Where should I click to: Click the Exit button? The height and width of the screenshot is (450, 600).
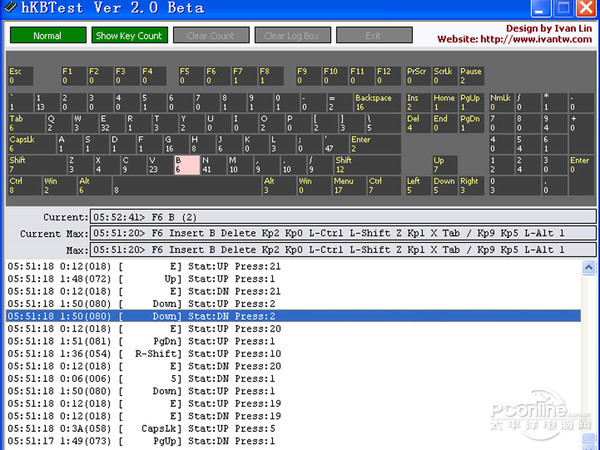pyautogui.click(x=373, y=35)
